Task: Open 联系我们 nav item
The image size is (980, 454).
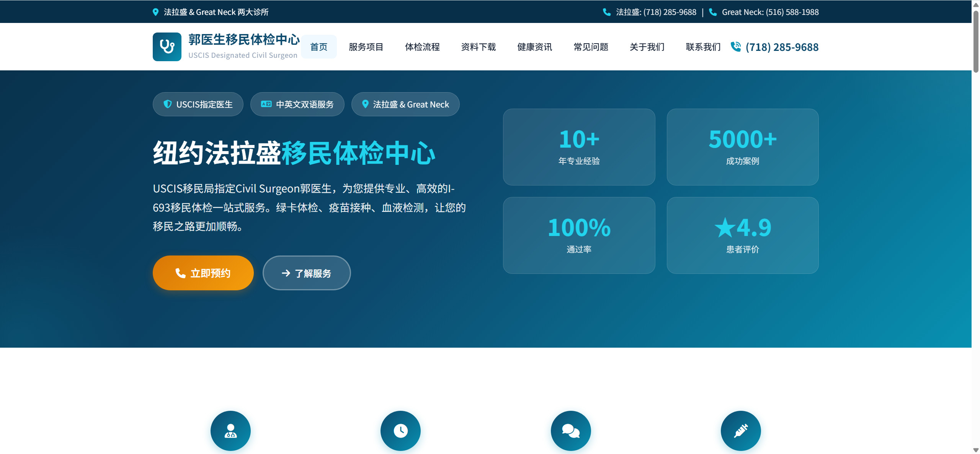Action: [704, 47]
